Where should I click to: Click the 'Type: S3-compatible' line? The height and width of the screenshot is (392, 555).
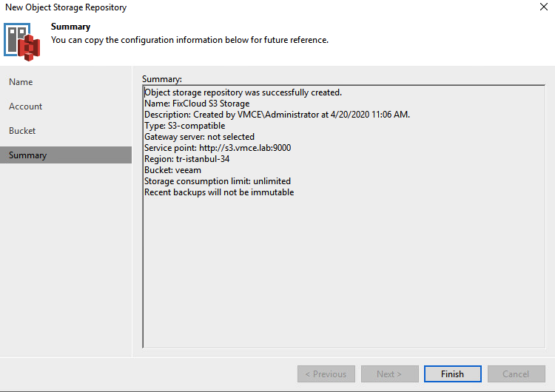(185, 126)
